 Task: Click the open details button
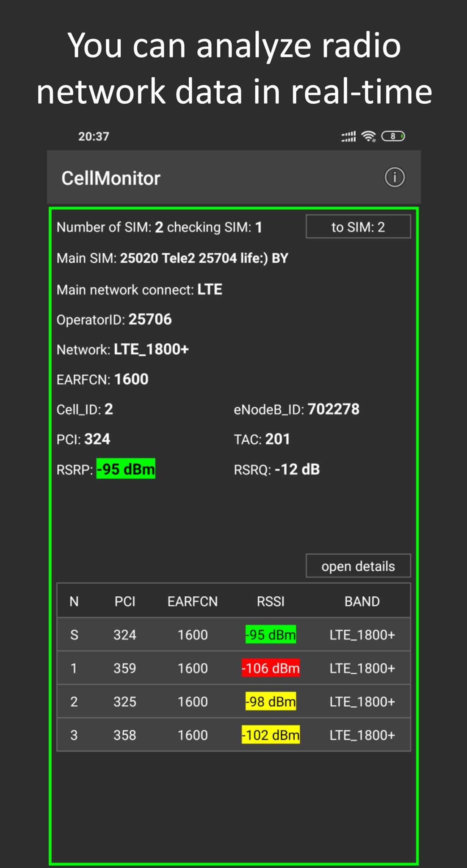(x=358, y=566)
